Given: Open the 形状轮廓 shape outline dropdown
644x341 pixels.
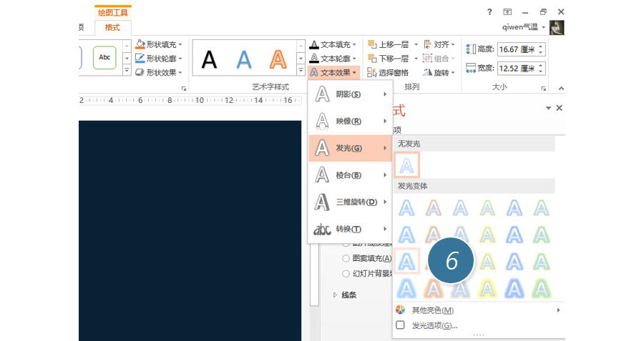Looking at the screenshot, I should click(159, 59).
